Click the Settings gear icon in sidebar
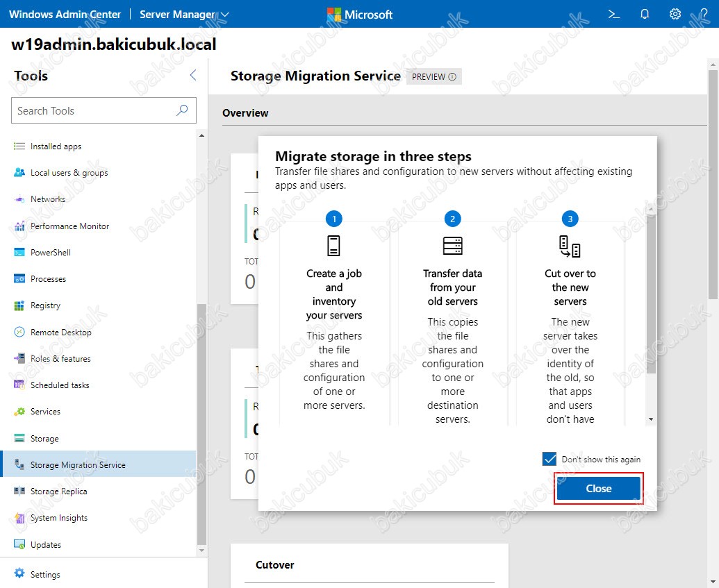719x588 pixels. [19, 573]
